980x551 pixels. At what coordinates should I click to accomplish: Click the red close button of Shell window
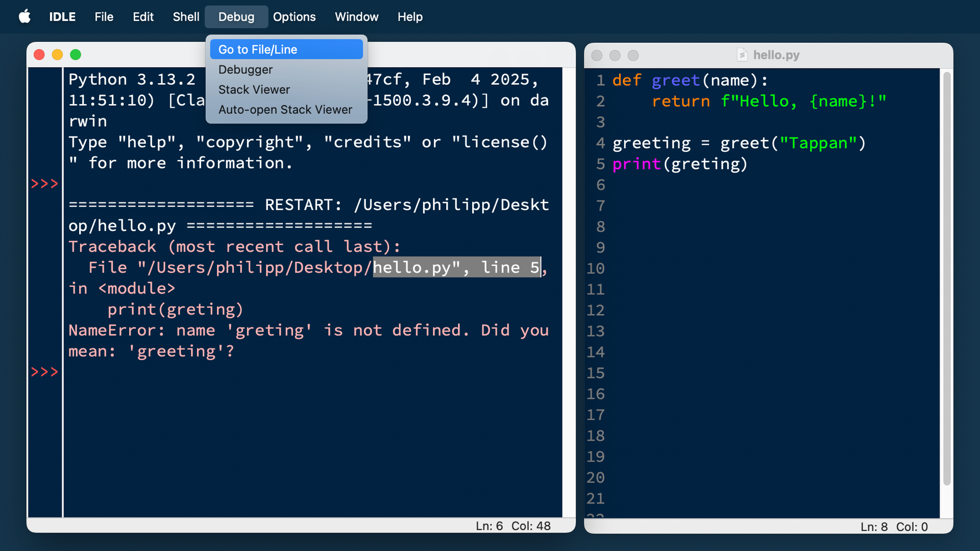coord(39,55)
